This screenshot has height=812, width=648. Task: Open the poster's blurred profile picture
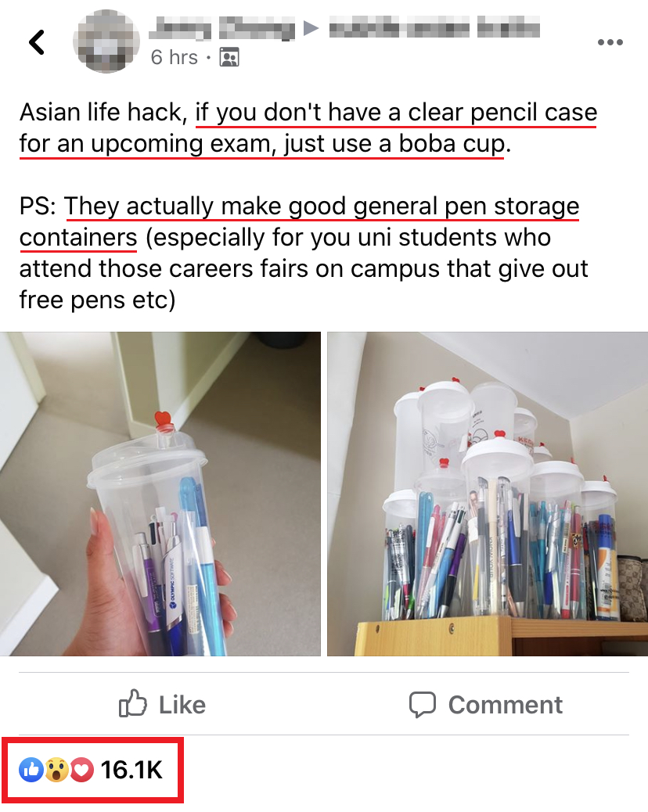(x=106, y=41)
